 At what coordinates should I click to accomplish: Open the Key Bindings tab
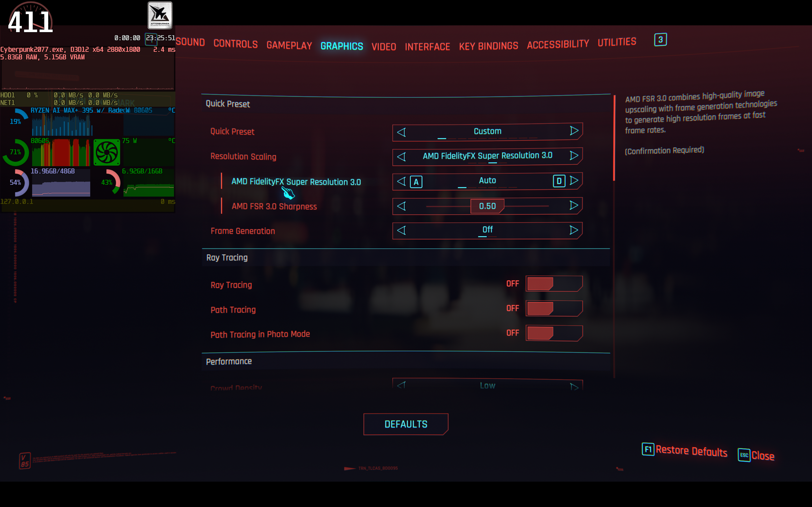[x=488, y=46]
